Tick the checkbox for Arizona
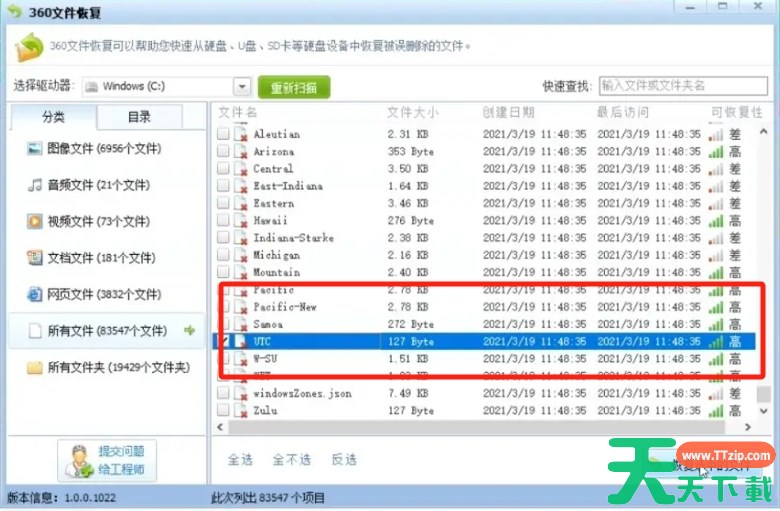 pyautogui.click(x=223, y=151)
